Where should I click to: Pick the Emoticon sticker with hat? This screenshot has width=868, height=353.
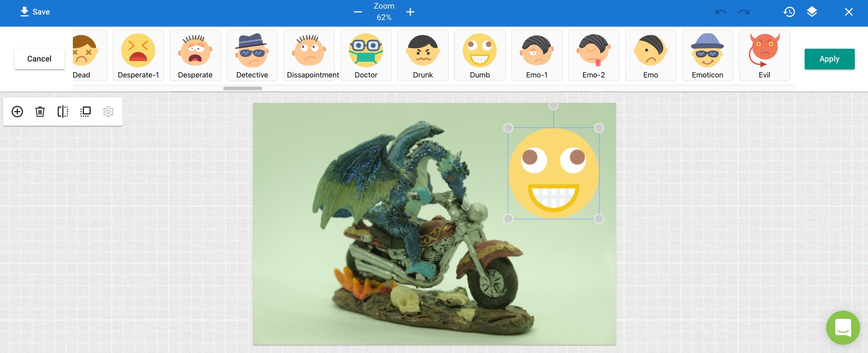tap(708, 56)
